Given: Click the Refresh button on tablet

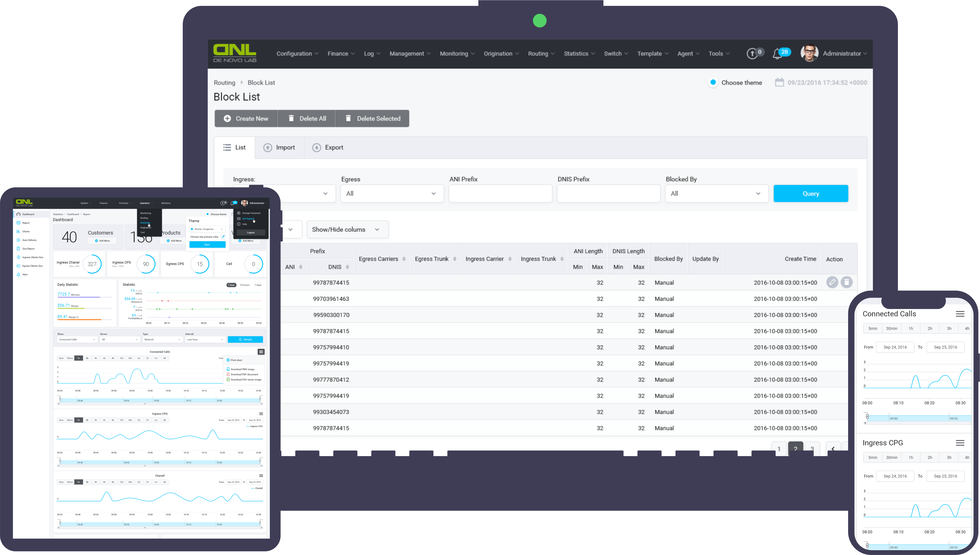Looking at the screenshot, I should (245, 339).
